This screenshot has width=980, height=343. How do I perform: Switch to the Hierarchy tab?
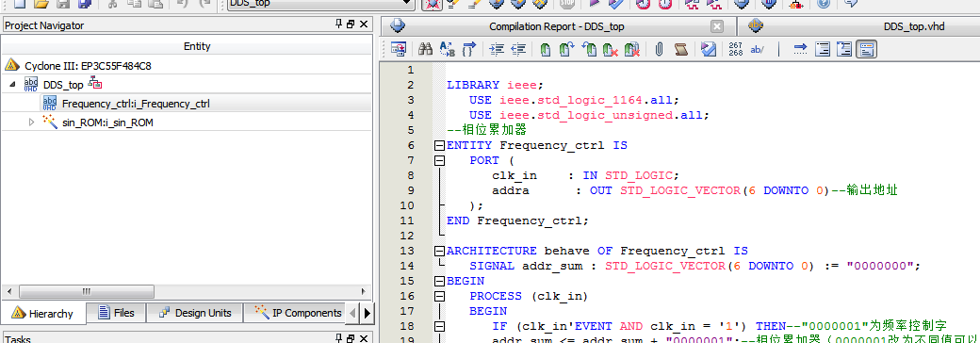click(x=42, y=313)
